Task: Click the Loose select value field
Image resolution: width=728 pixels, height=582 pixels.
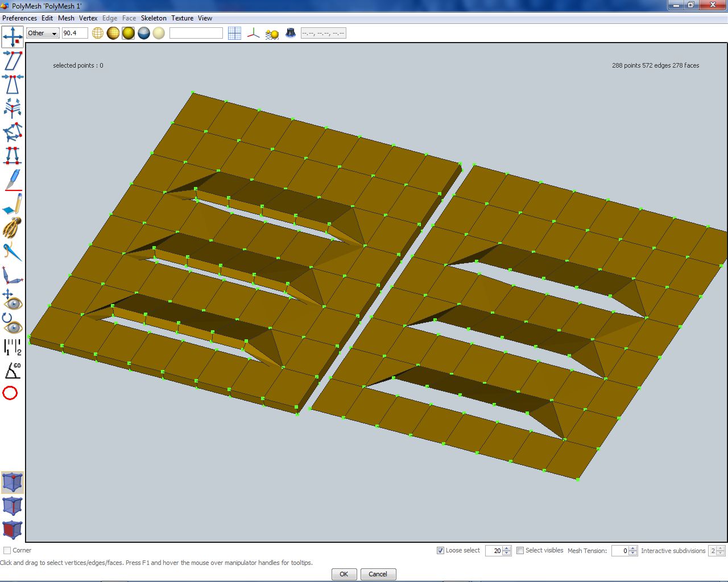Action: [494, 551]
